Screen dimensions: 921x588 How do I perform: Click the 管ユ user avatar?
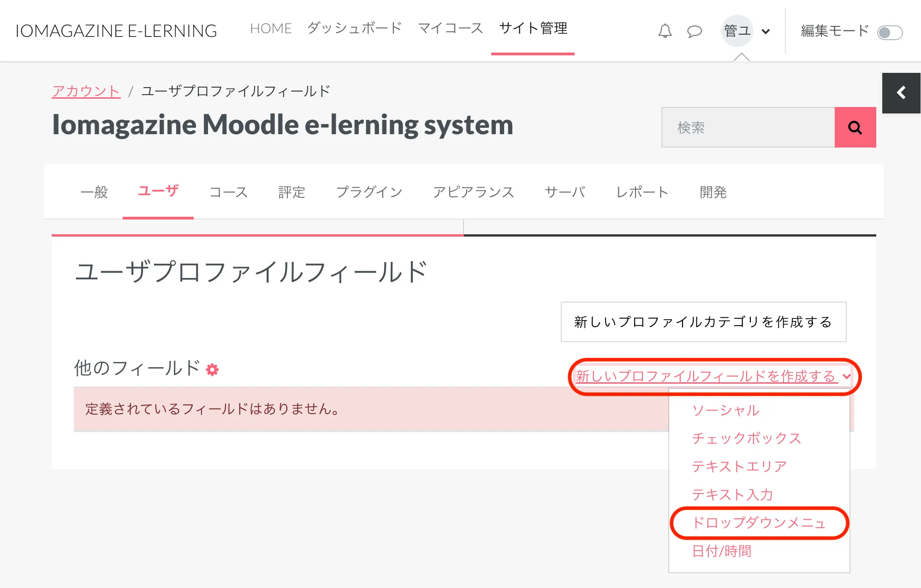[737, 31]
